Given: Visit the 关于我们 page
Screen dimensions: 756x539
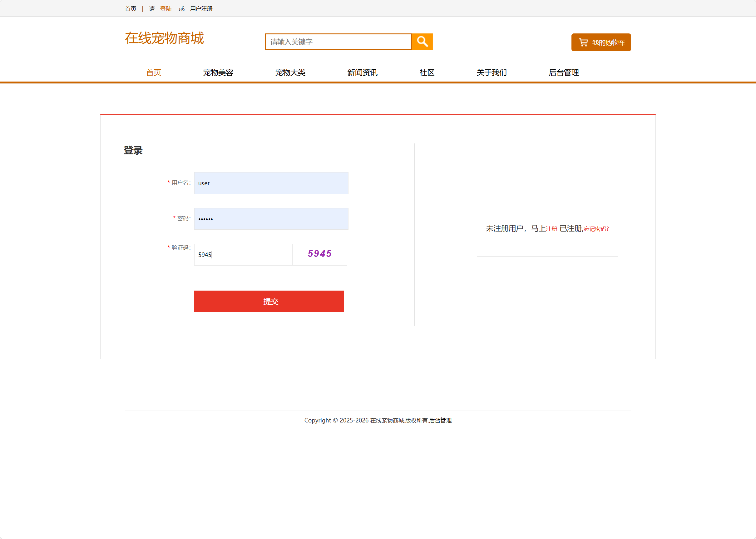Looking at the screenshot, I should click(491, 72).
